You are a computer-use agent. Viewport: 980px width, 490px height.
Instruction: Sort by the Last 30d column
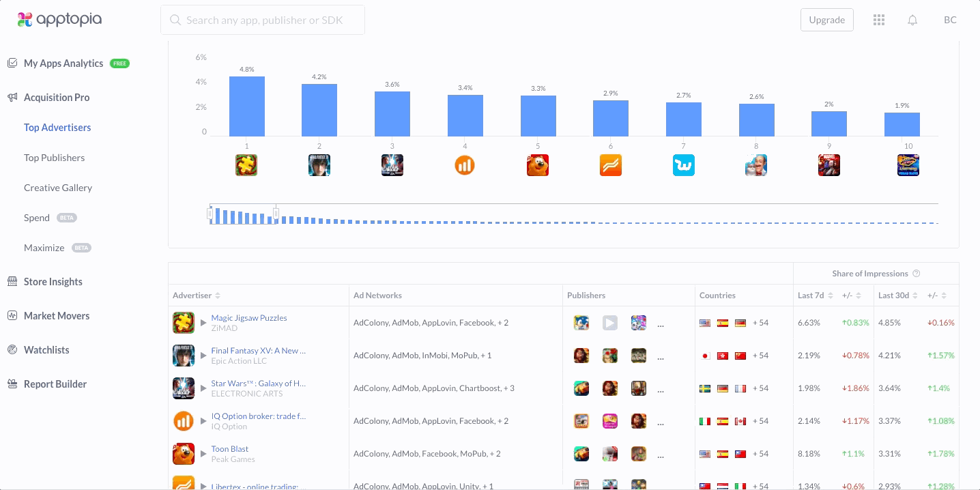pos(915,296)
